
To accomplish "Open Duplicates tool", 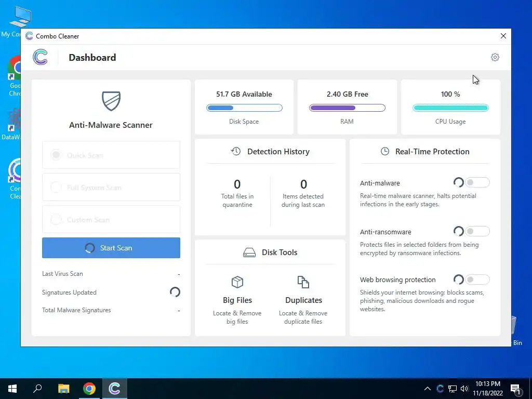I will point(303,300).
